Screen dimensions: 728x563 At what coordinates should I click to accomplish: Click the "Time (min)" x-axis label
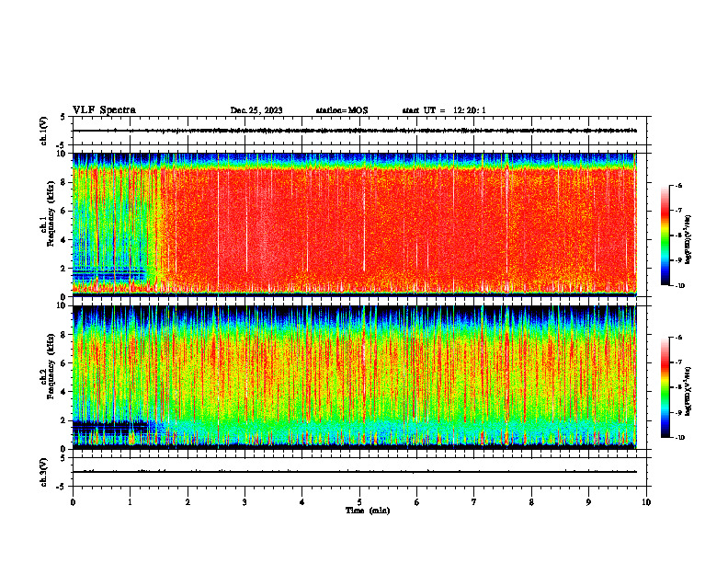pyautogui.click(x=368, y=511)
